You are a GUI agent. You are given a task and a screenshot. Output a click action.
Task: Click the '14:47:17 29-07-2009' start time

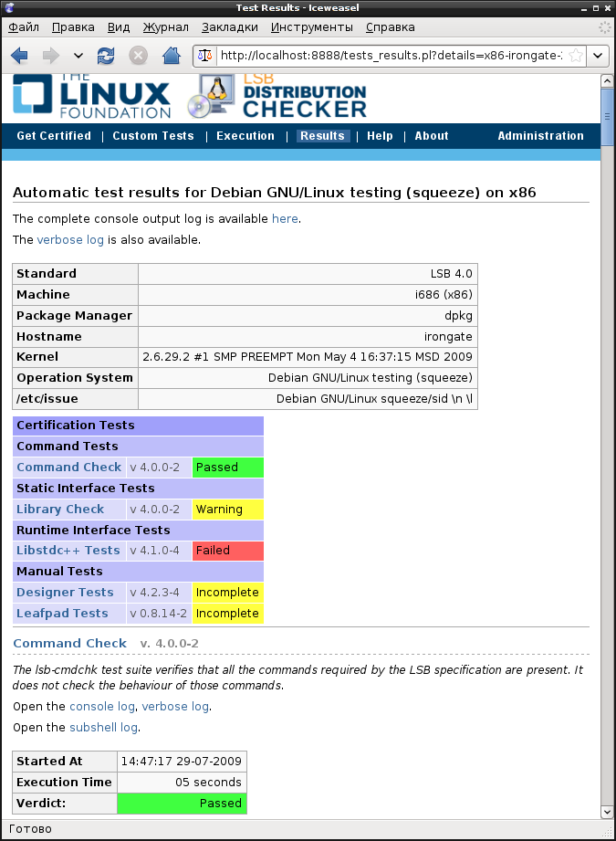pyautogui.click(x=182, y=761)
